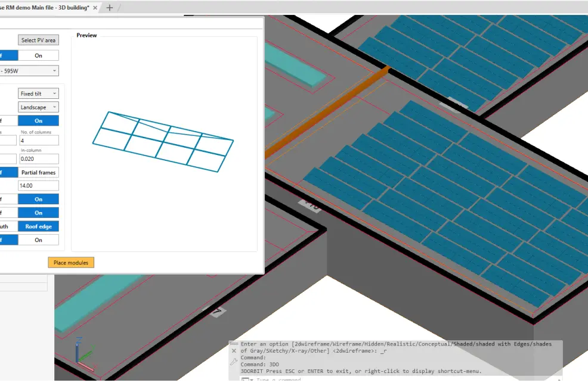Click the Place modules button
This screenshot has height=392, width=588.
coord(71,262)
